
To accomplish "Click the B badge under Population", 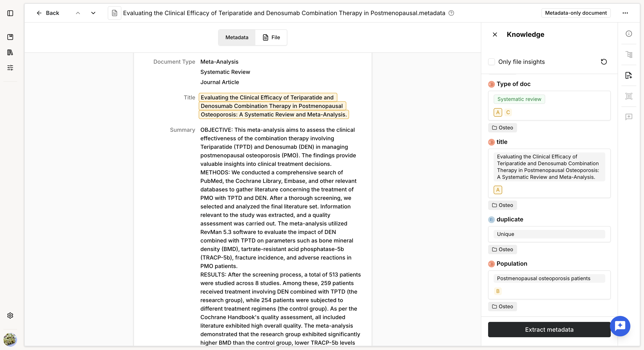I will [x=498, y=291].
